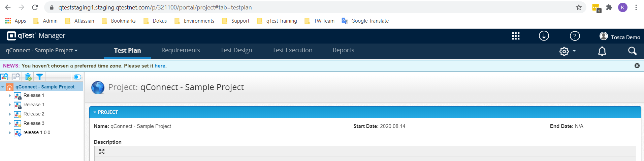The width and height of the screenshot is (644, 161).
Task: Open the TW Team bookmarks folder
Action: pyautogui.click(x=319, y=21)
